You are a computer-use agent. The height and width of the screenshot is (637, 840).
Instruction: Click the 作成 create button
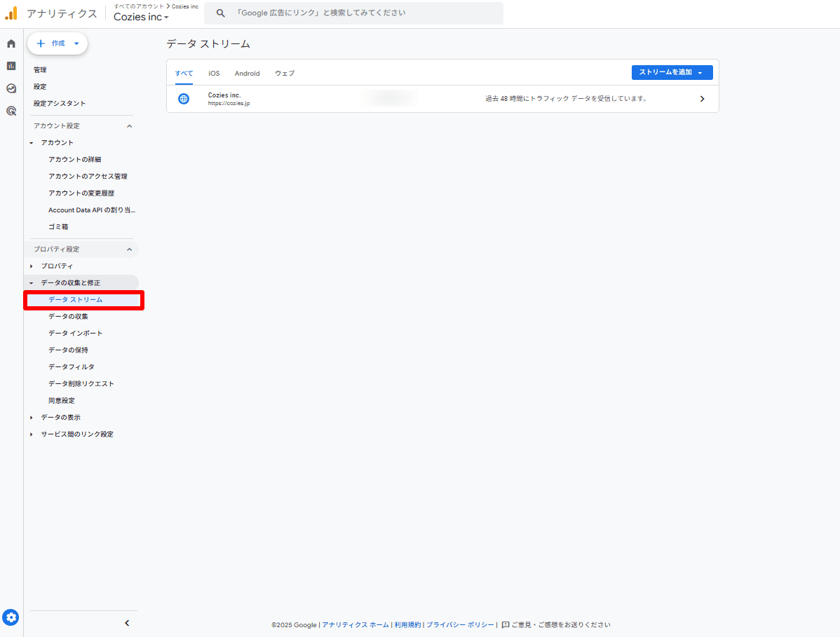coord(57,43)
